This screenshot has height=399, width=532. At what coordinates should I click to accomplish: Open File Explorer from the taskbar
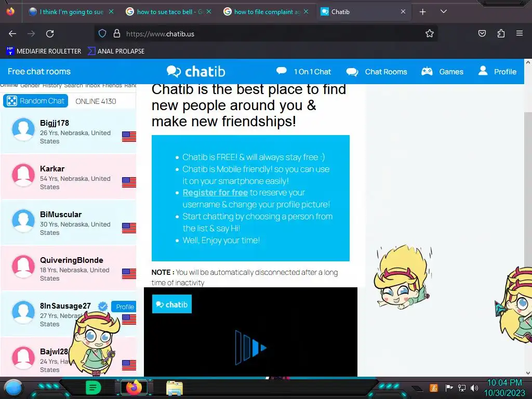[175, 388]
